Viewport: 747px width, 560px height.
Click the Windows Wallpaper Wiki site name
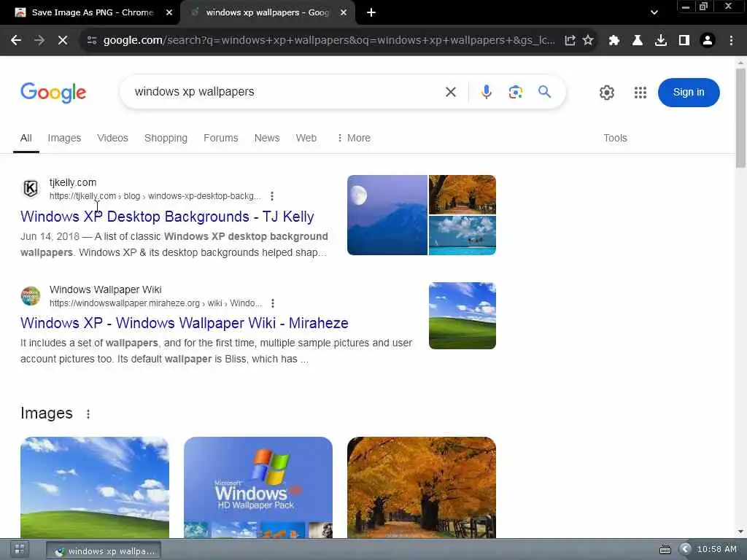click(106, 290)
